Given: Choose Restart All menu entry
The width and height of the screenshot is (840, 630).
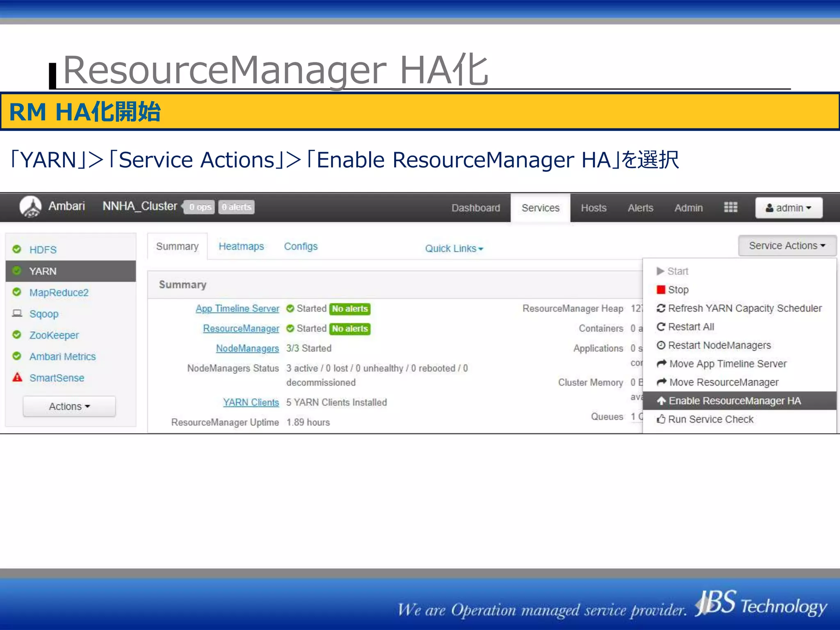Looking at the screenshot, I should (740, 326).
